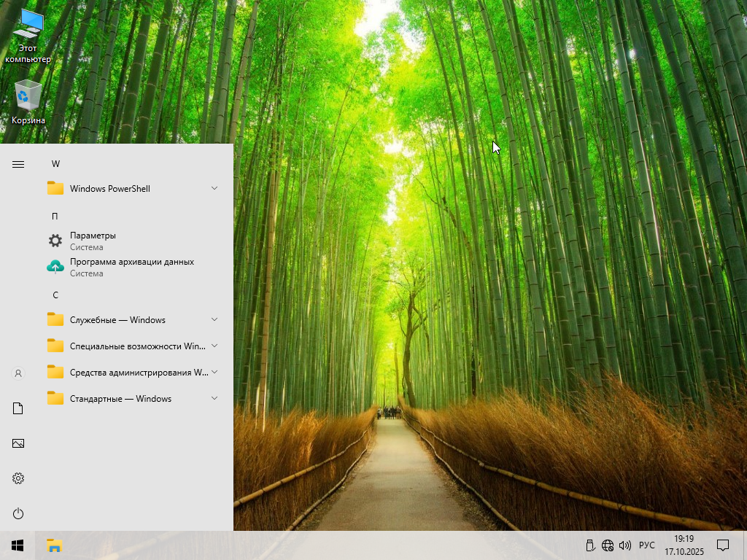This screenshot has width=747, height=560.
Task: Expand Стандартные — Windows folder chevron
Action: click(x=214, y=398)
